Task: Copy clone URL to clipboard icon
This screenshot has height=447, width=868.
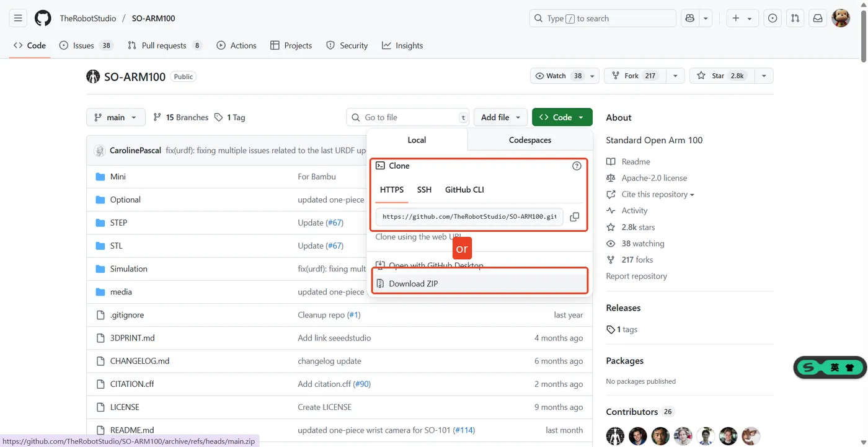Action: click(x=574, y=217)
